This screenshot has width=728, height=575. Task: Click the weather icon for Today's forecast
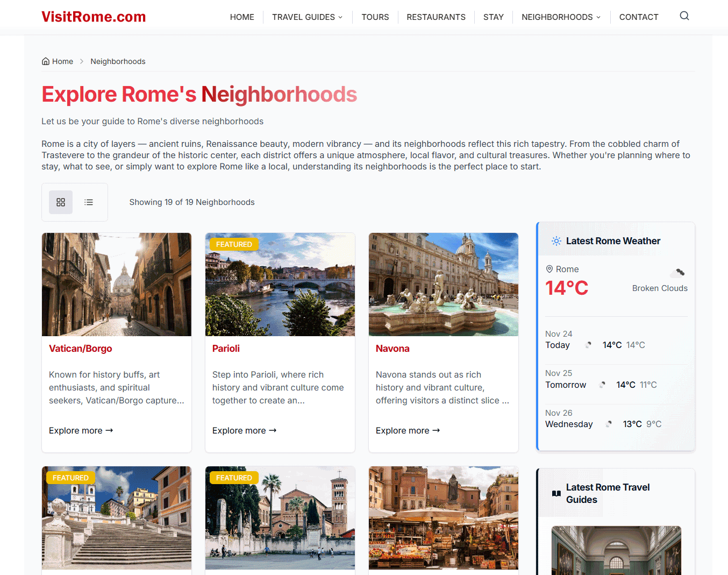tap(588, 345)
